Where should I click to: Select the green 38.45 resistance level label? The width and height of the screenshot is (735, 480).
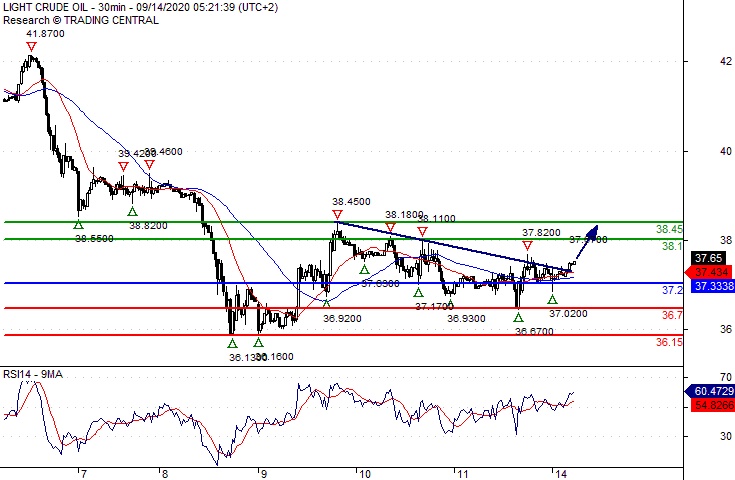tap(669, 229)
